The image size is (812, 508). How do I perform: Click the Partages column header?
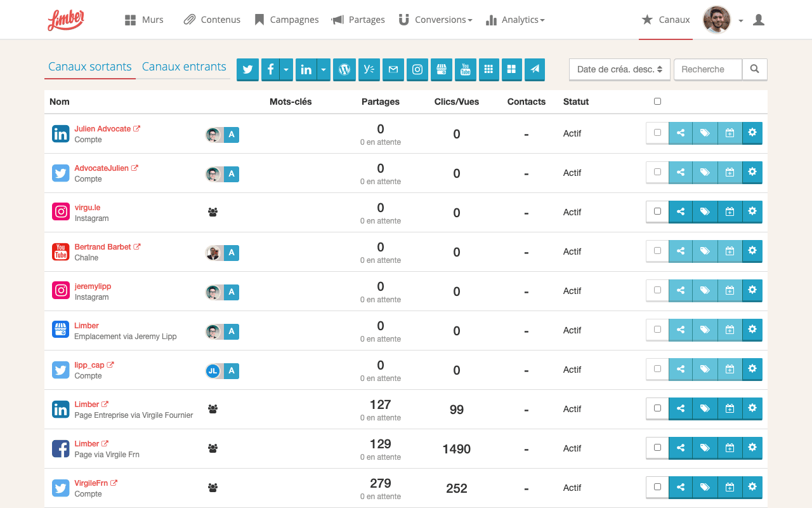[x=381, y=102]
